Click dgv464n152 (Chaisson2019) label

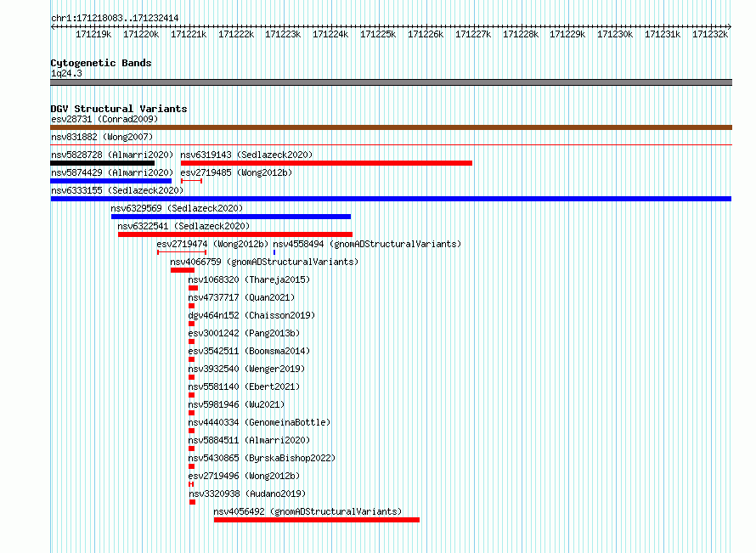click(x=251, y=315)
